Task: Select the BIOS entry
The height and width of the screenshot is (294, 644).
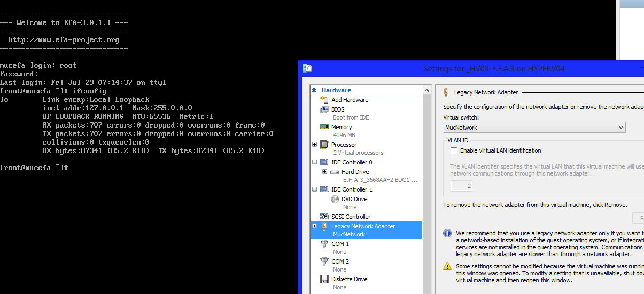Action: 338,109
